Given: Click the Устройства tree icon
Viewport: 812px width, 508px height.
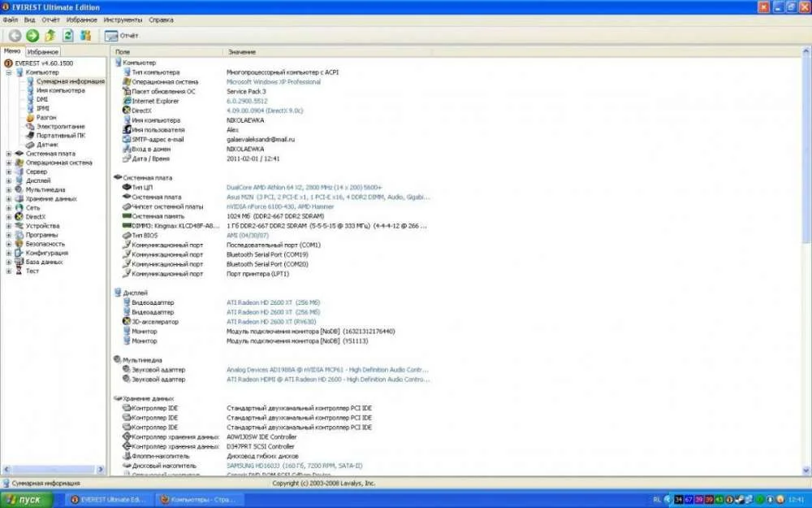Looking at the screenshot, I should click(19, 226).
